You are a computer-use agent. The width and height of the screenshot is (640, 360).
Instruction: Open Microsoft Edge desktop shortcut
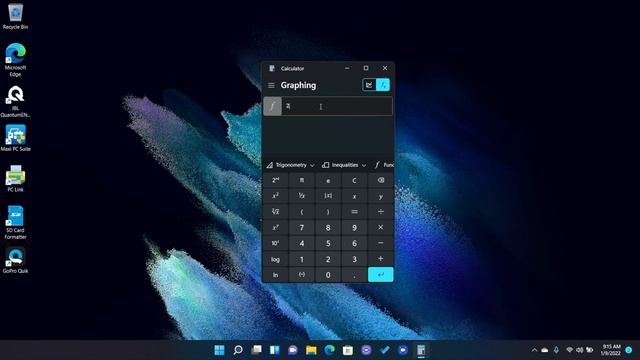click(x=15, y=60)
